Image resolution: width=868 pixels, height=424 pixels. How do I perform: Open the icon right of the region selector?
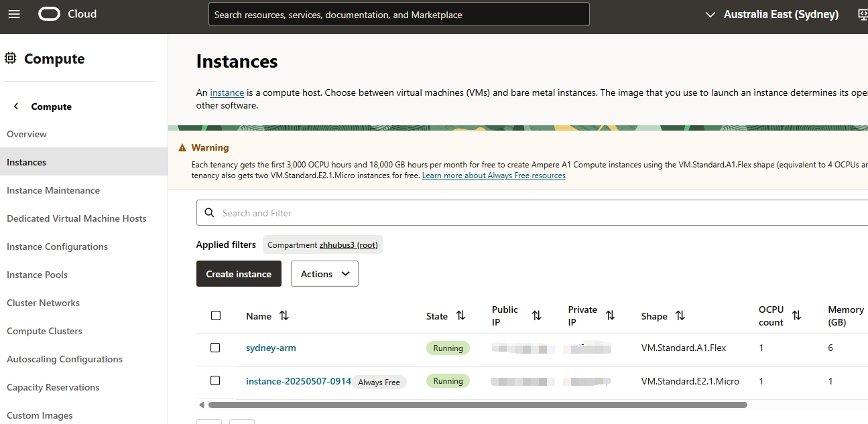tap(863, 14)
